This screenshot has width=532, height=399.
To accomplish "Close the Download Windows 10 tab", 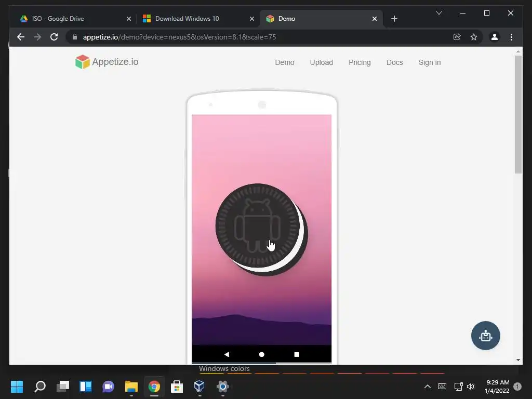I will pos(252,19).
